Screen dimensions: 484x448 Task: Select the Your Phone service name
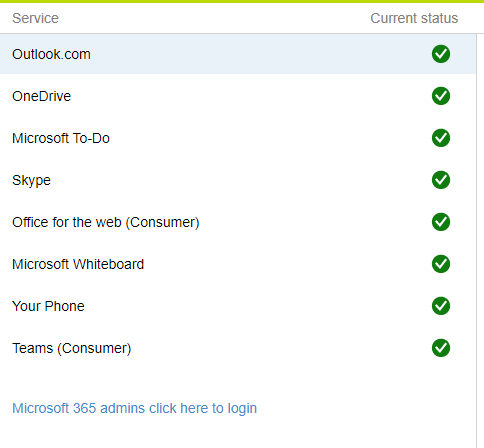[48, 306]
